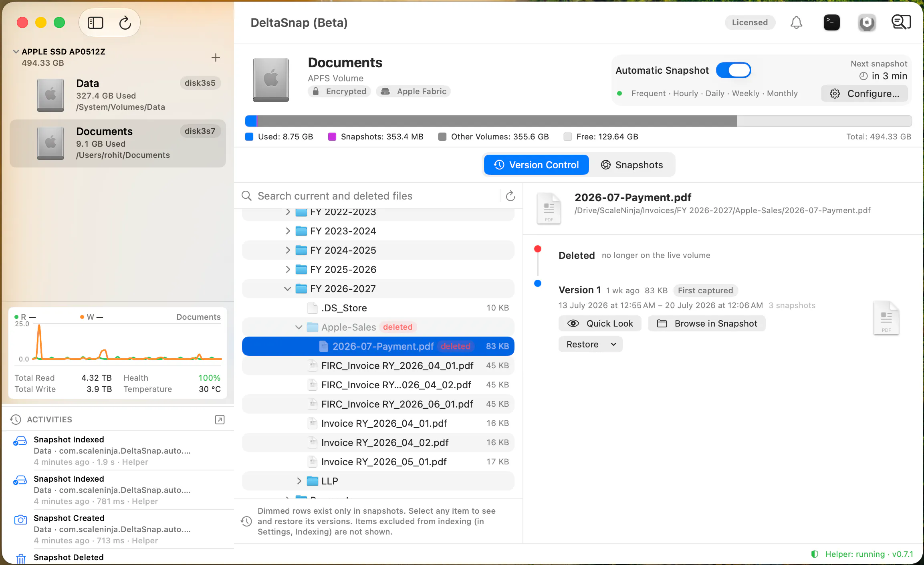Click the Browse in Snapshot button
Viewport: 924px width, 565px height.
707,323
